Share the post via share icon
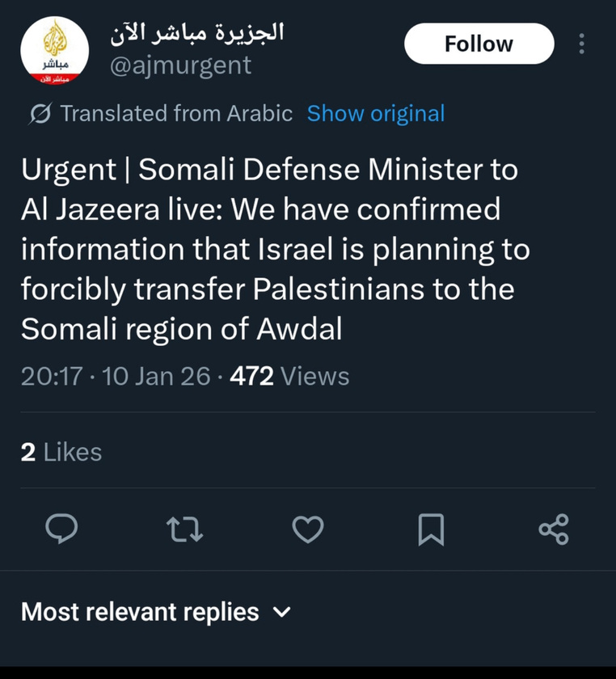 (554, 529)
